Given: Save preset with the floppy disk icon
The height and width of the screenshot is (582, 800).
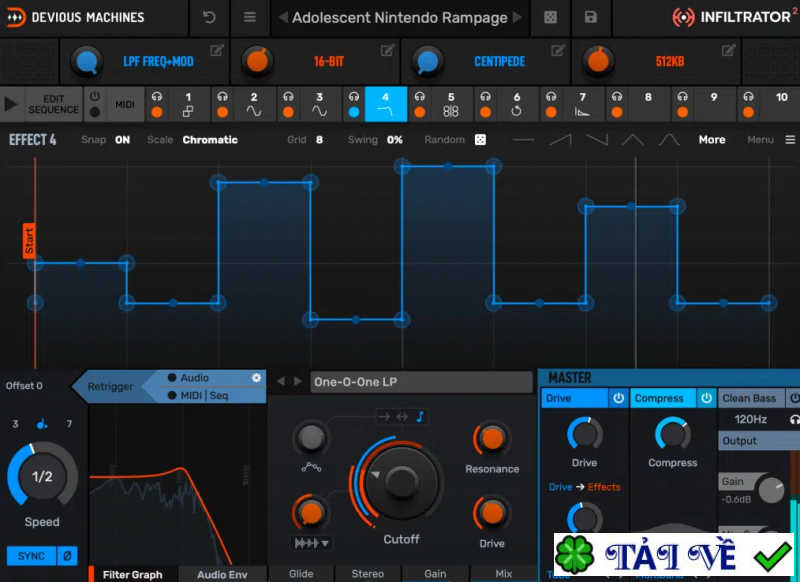Looking at the screenshot, I should point(591,17).
